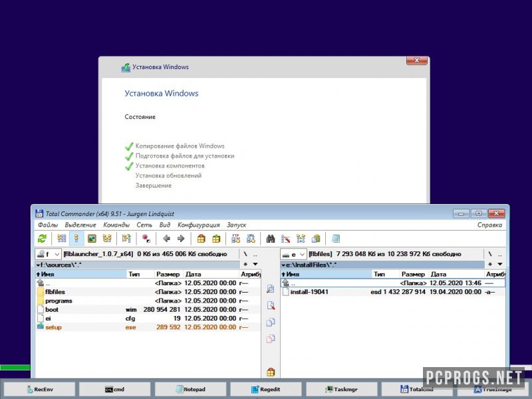Sort left panel by Дата column

[x=211, y=274]
